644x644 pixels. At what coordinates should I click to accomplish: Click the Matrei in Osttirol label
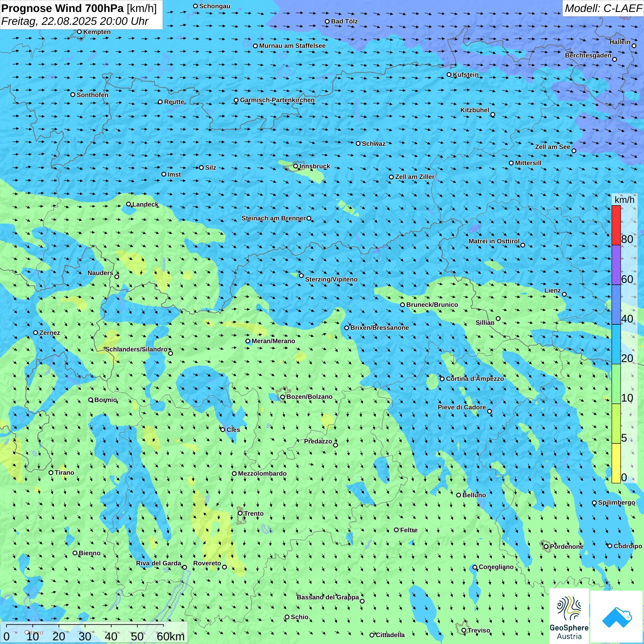pyautogui.click(x=494, y=241)
